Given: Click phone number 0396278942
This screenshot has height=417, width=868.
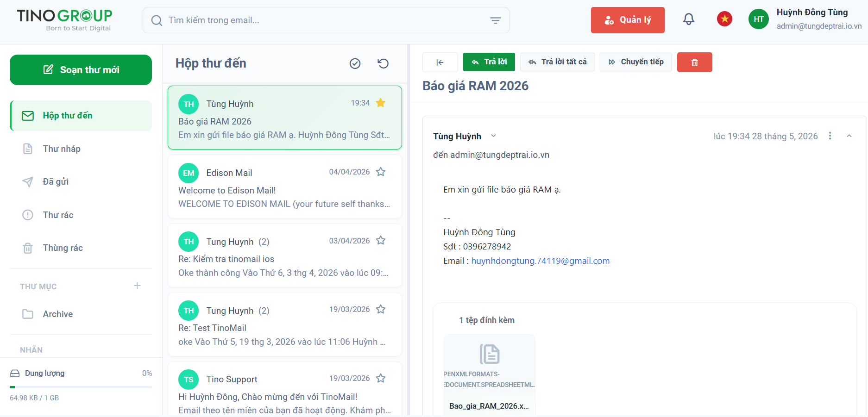Looking at the screenshot, I should (x=487, y=247).
